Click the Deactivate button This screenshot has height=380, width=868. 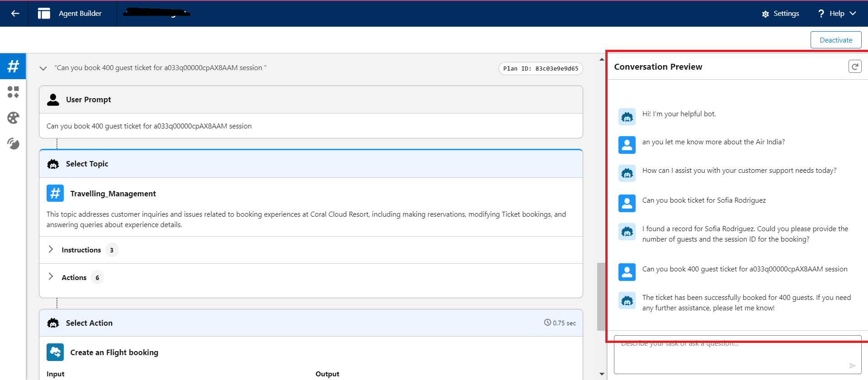[x=836, y=40]
